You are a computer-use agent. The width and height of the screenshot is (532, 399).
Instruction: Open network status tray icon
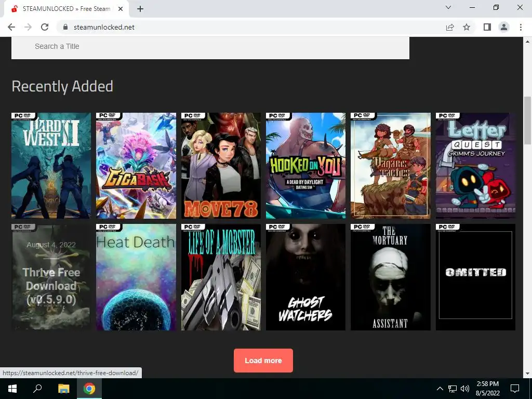pyautogui.click(x=453, y=389)
